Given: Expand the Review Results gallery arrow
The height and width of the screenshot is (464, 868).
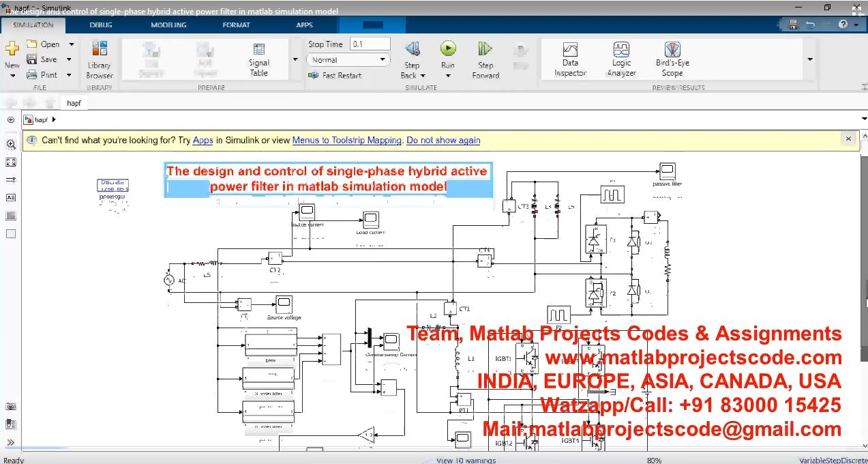Looking at the screenshot, I should (x=810, y=59).
